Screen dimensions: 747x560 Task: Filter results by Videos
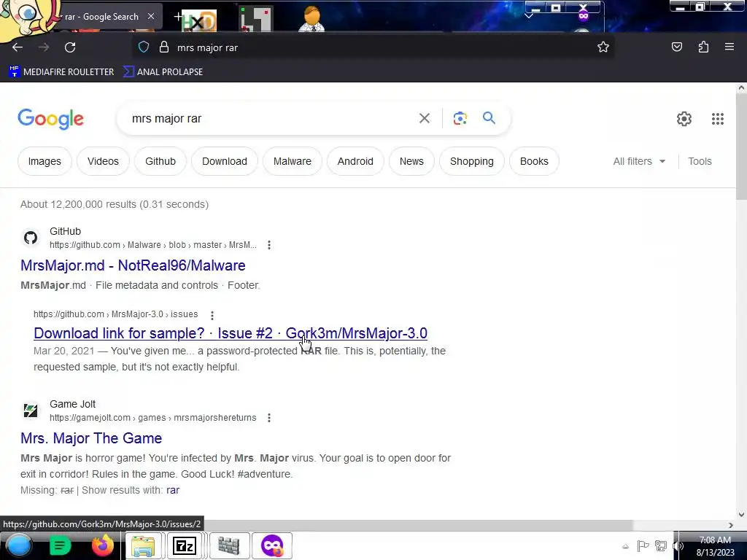(103, 161)
